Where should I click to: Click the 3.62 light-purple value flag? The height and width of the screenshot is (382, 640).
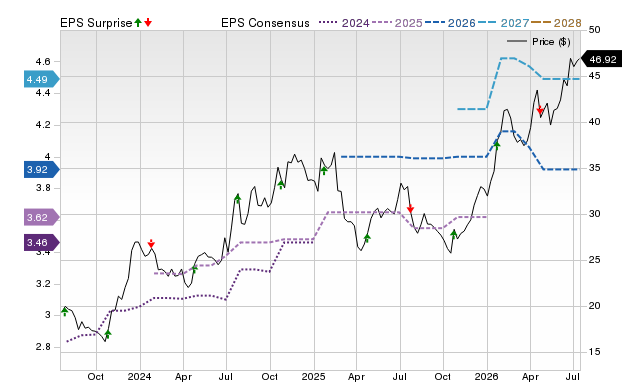coord(41,217)
